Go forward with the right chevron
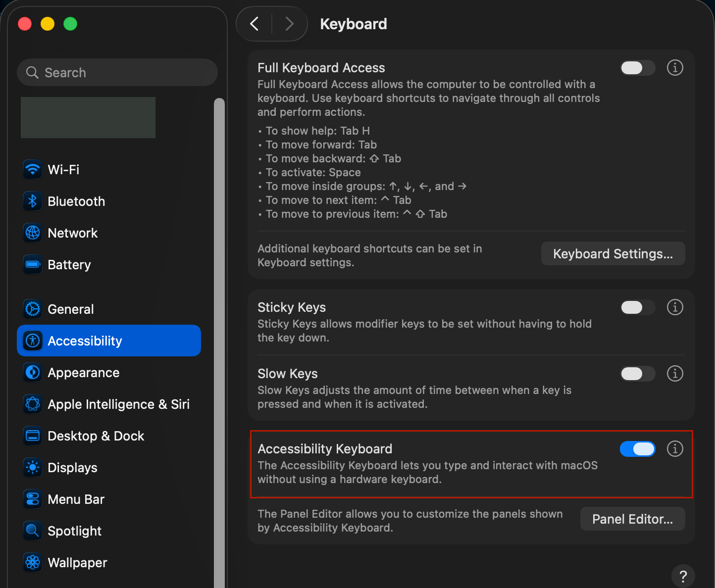The width and height of the screenshot is (715, 588). pyautogui.click(x=290, y=24)
